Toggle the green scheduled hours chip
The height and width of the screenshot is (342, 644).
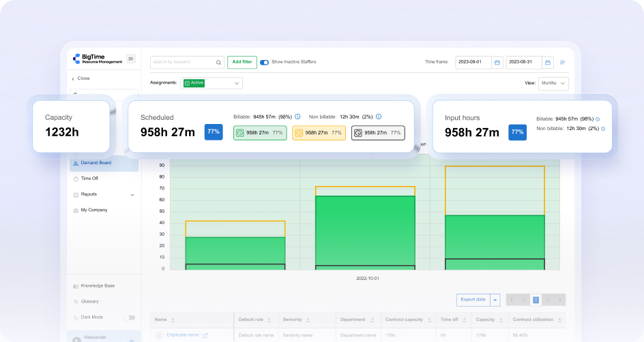[260, 133]
